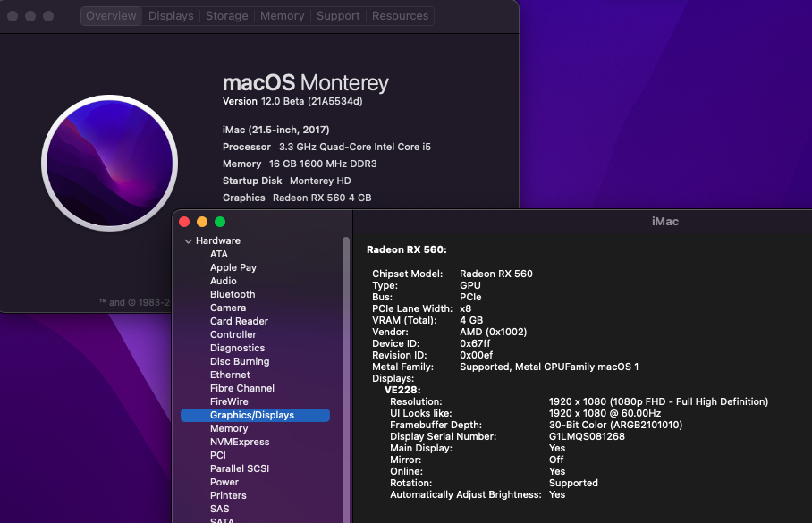Click the Vendor value AMD (0x1002)
Viewport: 812px width, 523px height.
[493, 332]
